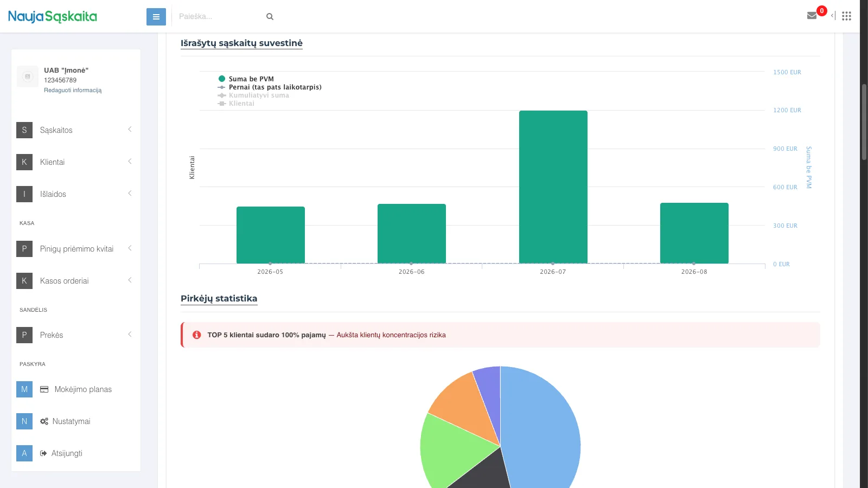Open the messages envelope icon
This screenshot has height=488, width=868.
[812, 16]
